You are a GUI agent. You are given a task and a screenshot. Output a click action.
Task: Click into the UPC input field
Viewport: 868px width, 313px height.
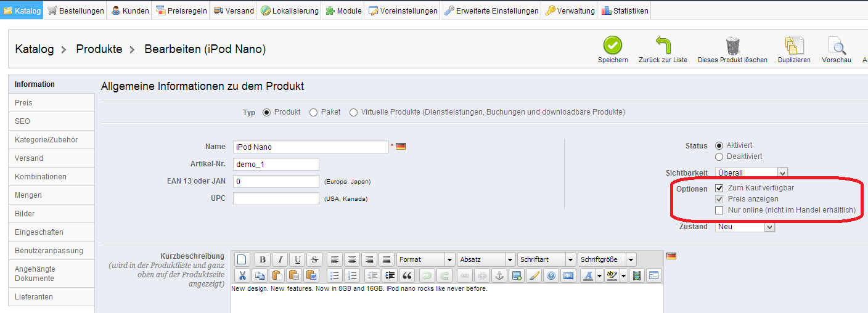[x=276, y=199]
